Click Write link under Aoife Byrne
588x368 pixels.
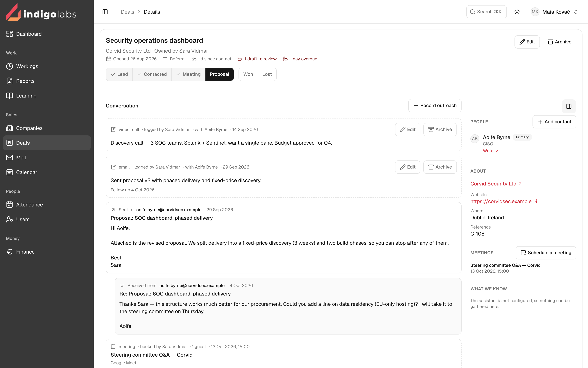[491, 151]
